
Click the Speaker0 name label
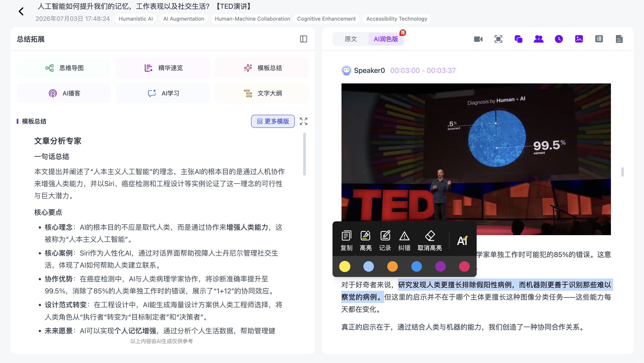(369, 70)
